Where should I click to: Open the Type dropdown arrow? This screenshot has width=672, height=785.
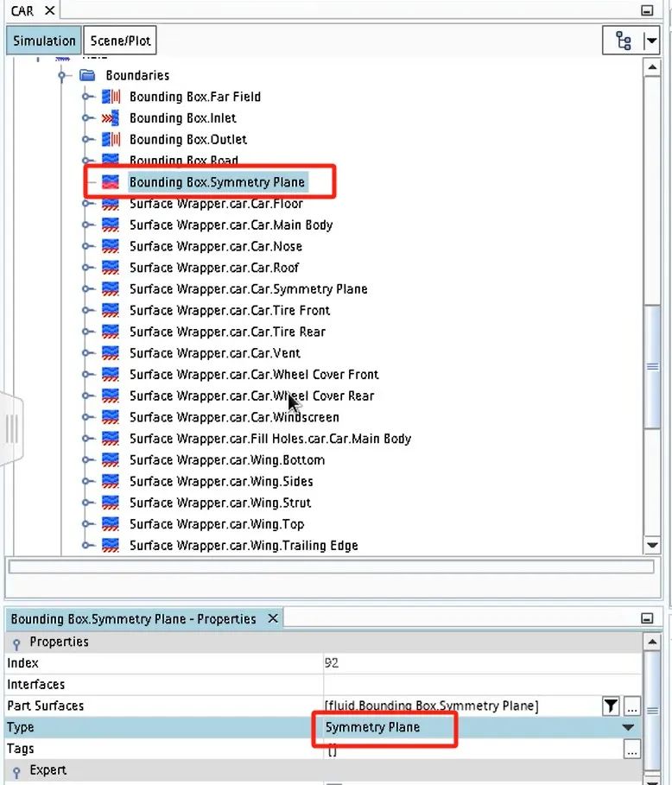pos(628,727)
